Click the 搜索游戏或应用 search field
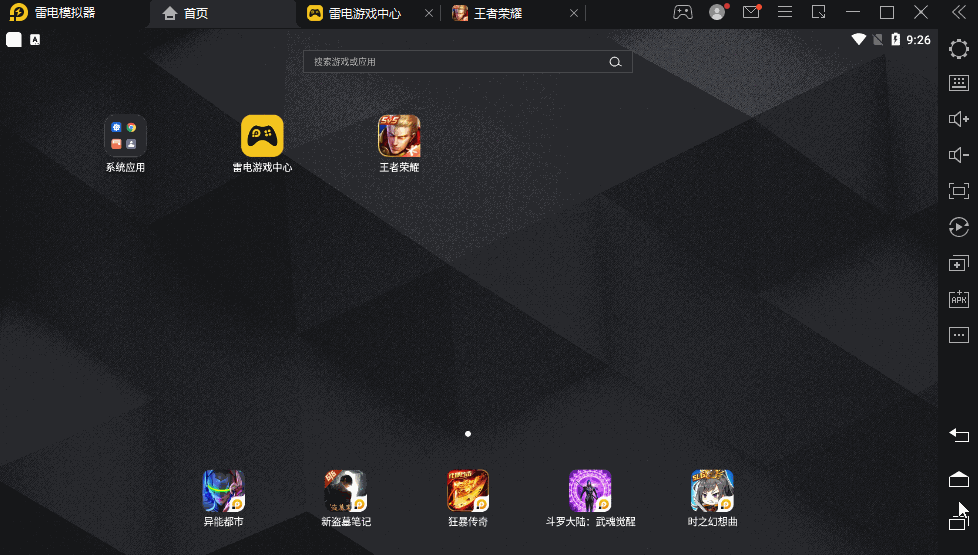Viewport: 978px width, 555px height. [468, 62]
